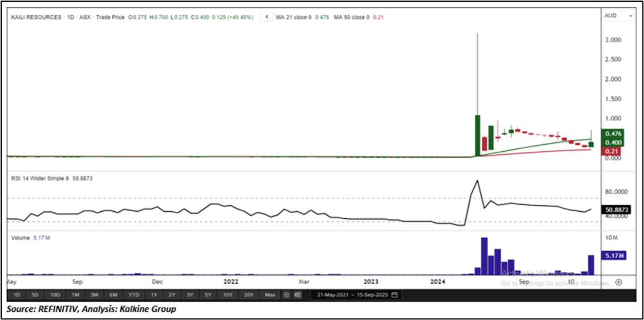This screenshot has height=320, width=644.
Task: Click the Mar label on time axis
Action: point(304,282)
